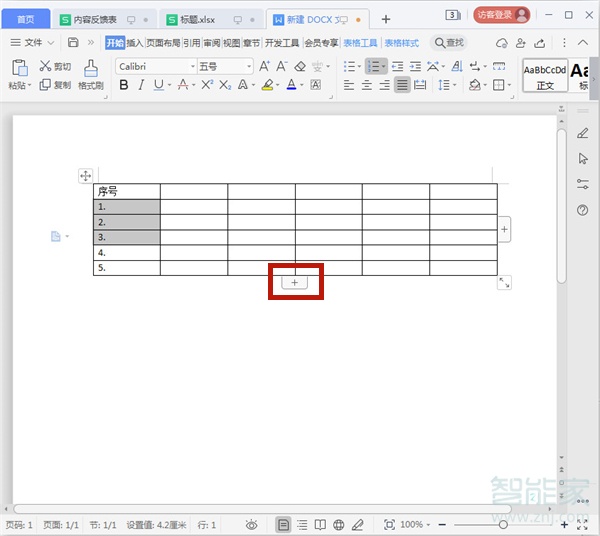Switch to web layout view
This screenshot has width=600, height=536.
click(x=339, y=525)
